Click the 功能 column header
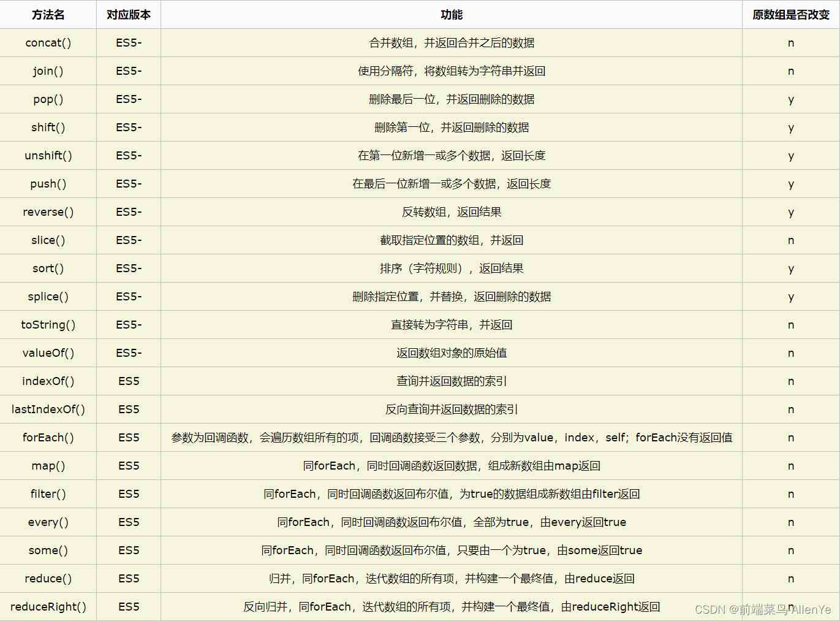This screenshot has height=621, width=840. [452, 15]
